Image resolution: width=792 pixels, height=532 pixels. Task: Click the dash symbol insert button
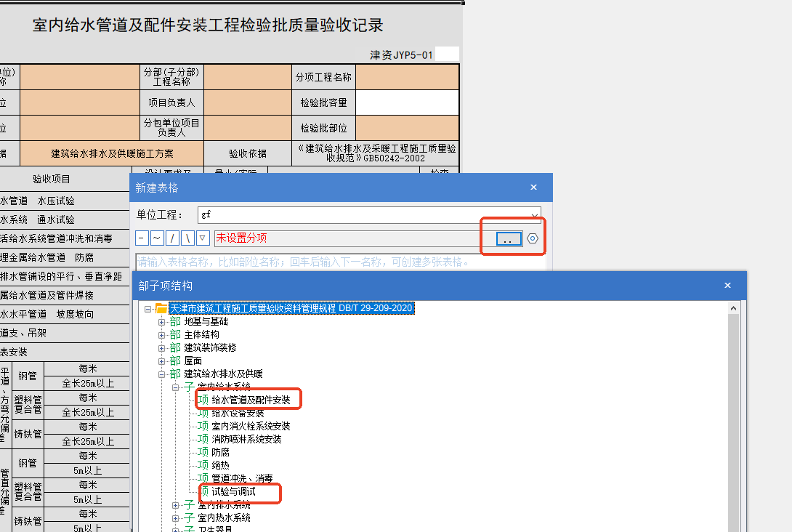142,238
